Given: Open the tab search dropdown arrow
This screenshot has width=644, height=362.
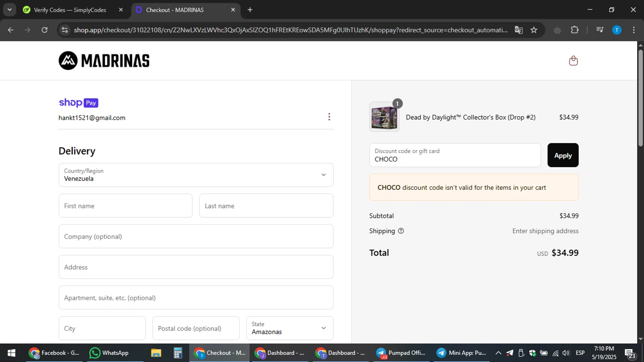Looking at the screenshot, I should click(x=9, y=9).
